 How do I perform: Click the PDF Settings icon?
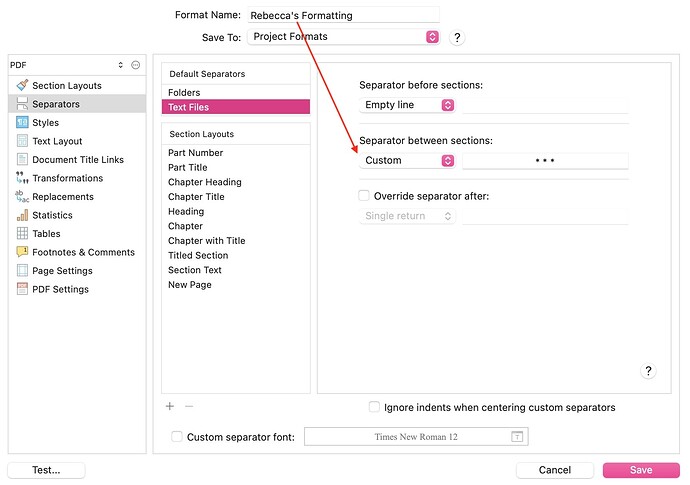tap(22, 289)
